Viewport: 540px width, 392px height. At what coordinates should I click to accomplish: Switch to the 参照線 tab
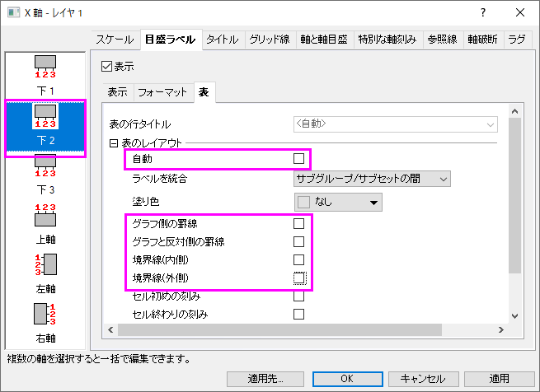click(x=443, y=40)
